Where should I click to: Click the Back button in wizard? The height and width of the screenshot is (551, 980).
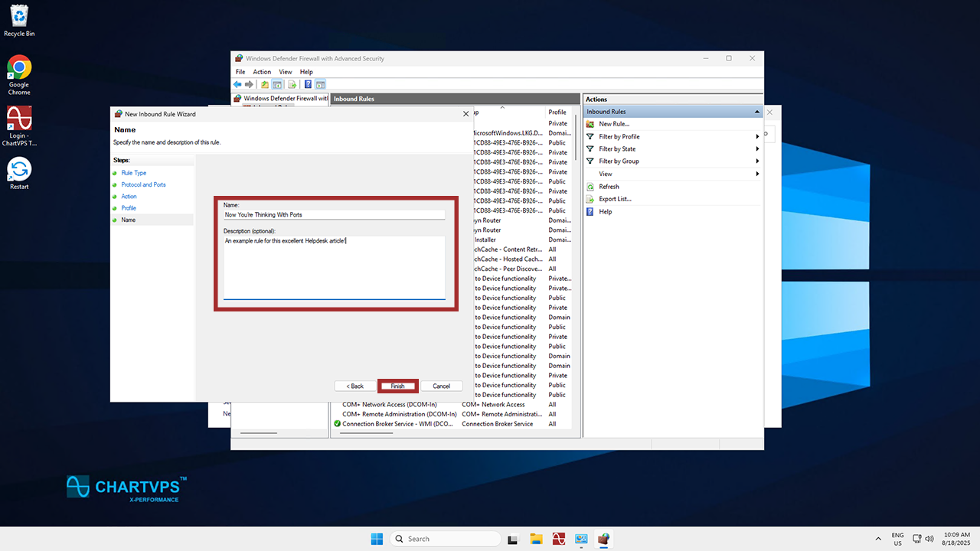coord(354,386)
